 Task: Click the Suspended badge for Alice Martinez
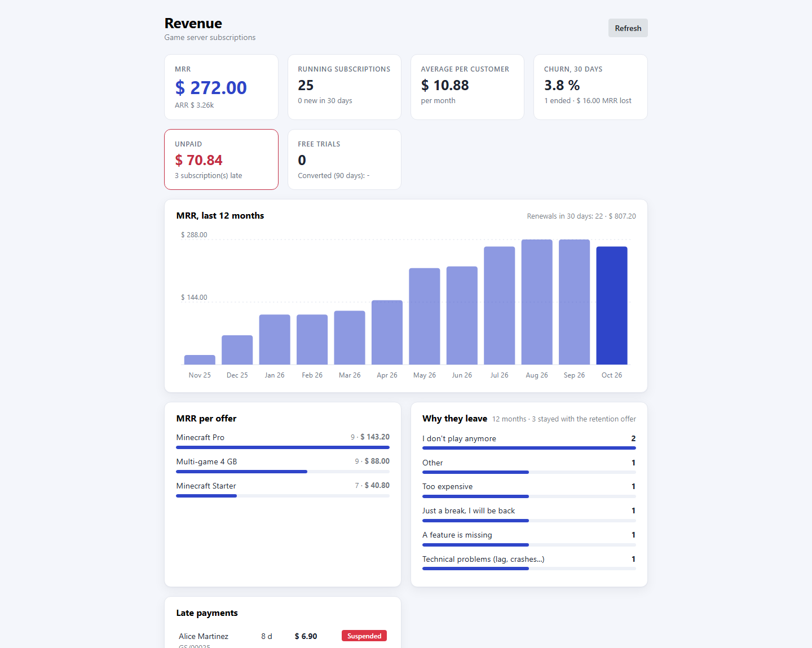pos(364,636)
